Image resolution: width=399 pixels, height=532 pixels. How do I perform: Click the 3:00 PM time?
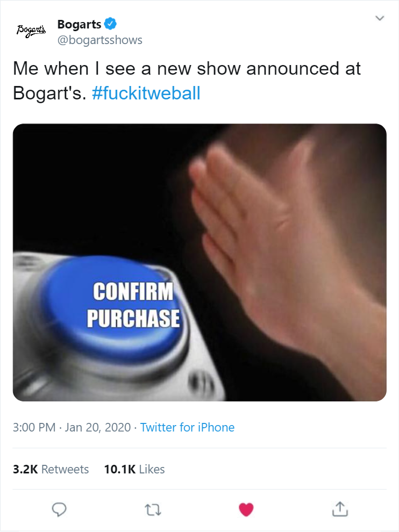tap(34, 428)
